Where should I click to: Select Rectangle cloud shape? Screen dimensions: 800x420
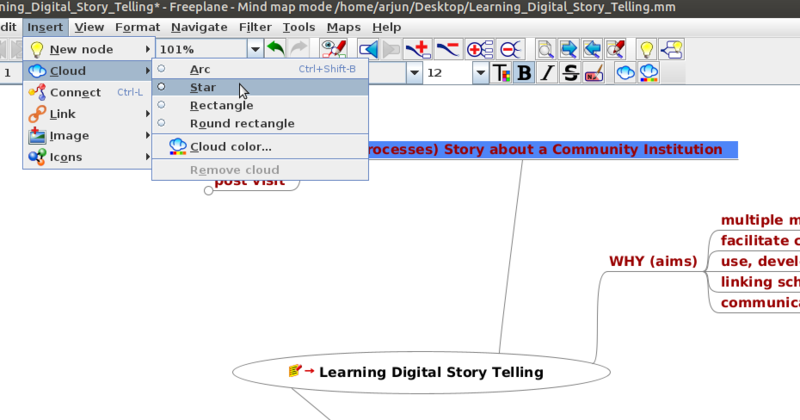point(260,105)
